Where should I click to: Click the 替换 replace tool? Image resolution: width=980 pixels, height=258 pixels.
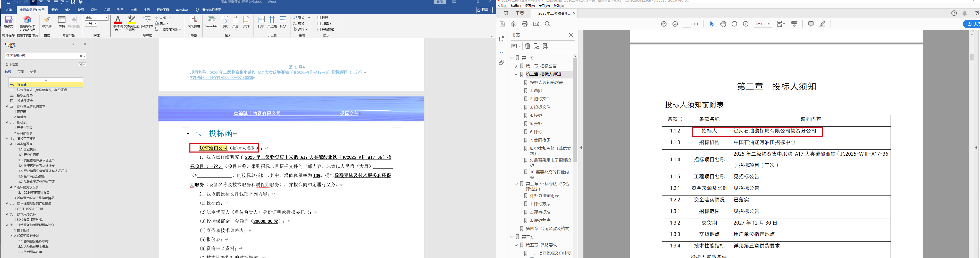point(299,24)
